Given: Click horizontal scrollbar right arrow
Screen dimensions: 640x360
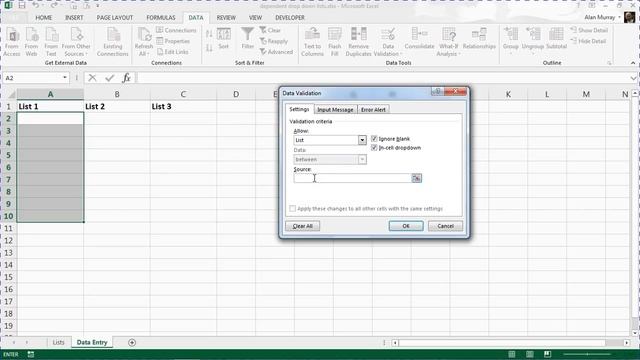Looking at the screenshot, I should (627, 343).
